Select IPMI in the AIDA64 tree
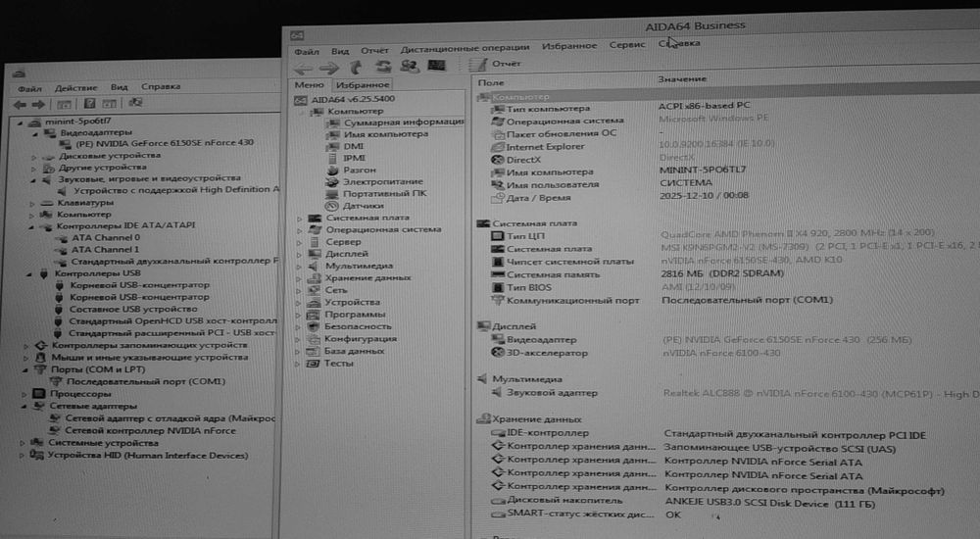 click(355, 158)
